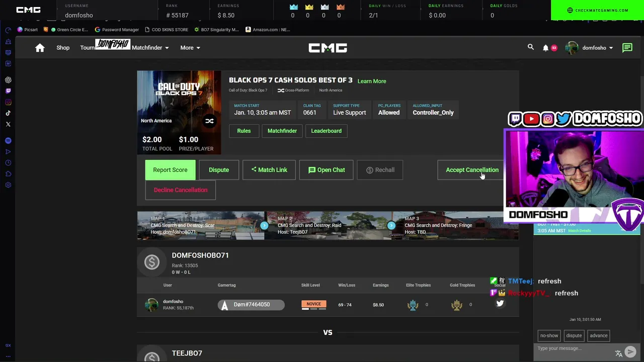Screen dimensions: 644x362
Task: Click the Døm#7464050 gamertag pill
Action: [251, 305]
